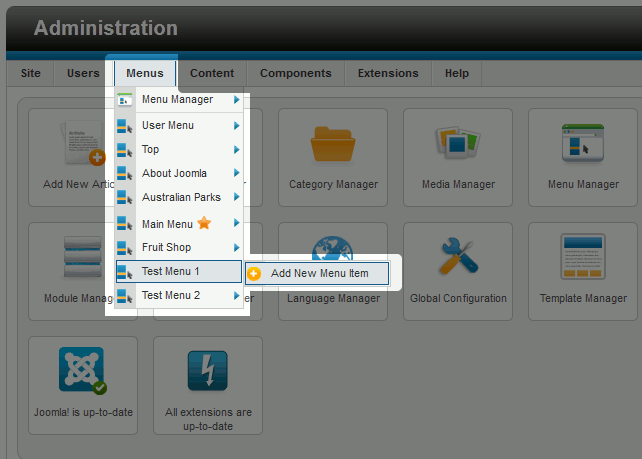
Task: Click Media Manager label link
Action: coord(458,185)
